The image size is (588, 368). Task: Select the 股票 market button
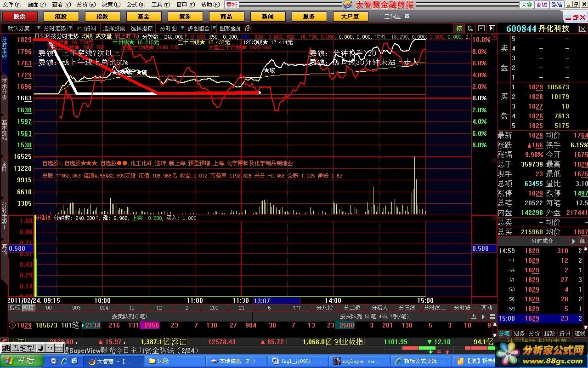click(x=19, y=17)
